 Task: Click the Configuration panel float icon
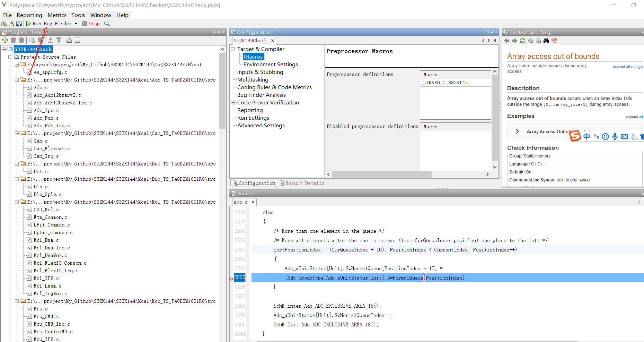pyautogui.click(x=487, y=32)
